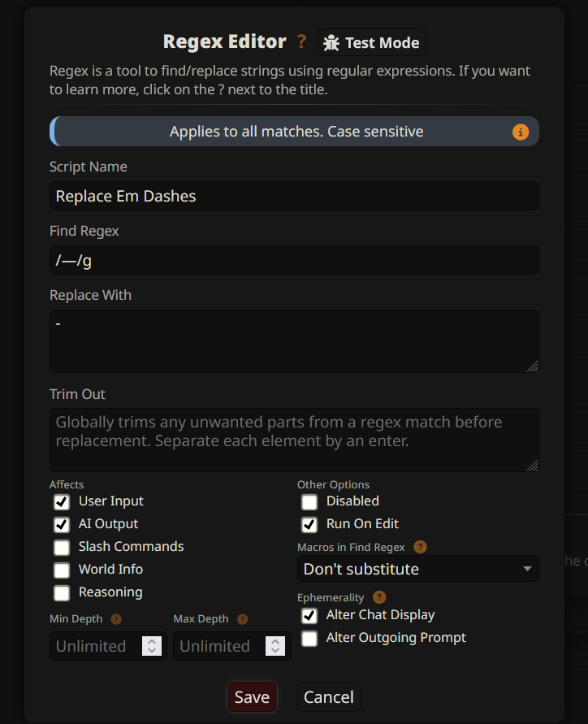Tick the Disabled checkbox
Image resolution: width=588 pixels, height=724 pixels.
309,501
